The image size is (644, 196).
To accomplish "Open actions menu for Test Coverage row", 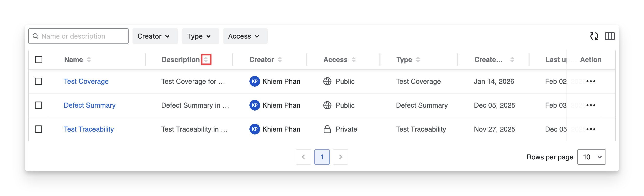I will point(591,82).
